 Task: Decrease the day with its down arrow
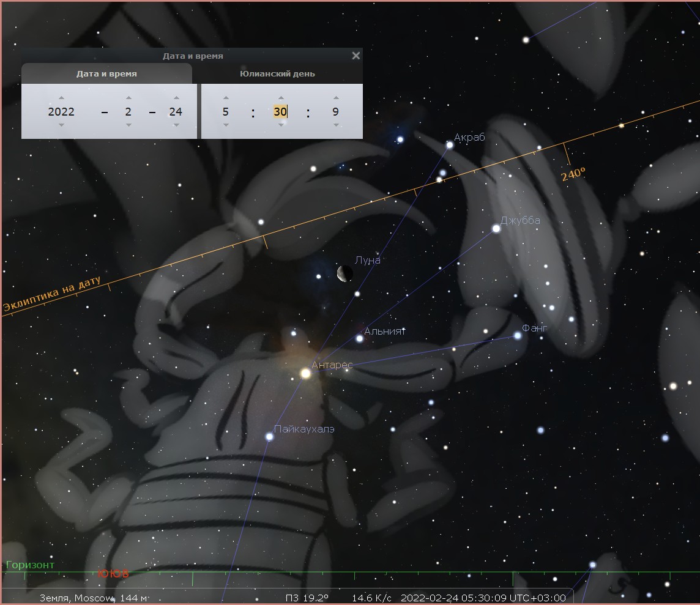click(x=176, y=125)
